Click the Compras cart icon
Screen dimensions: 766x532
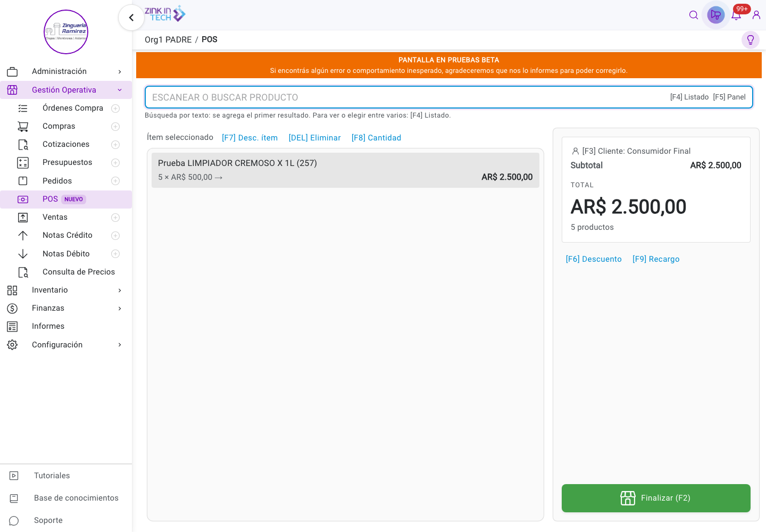click(x=23, y=126)
